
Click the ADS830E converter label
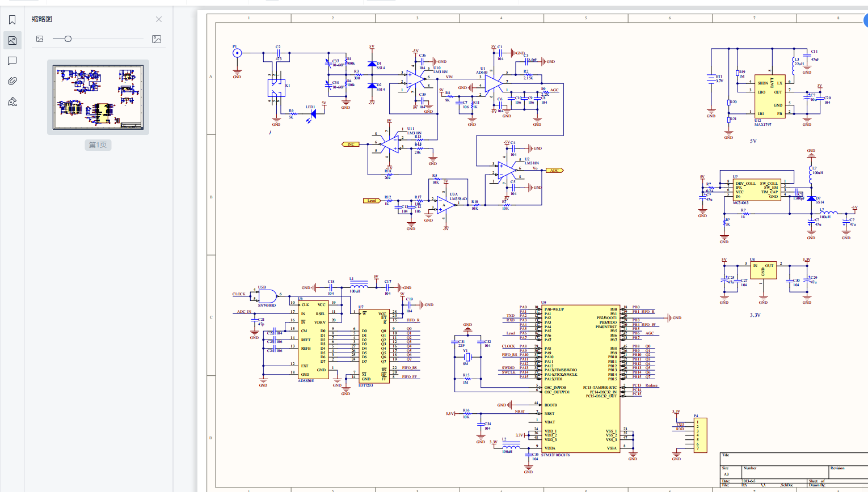306,381
